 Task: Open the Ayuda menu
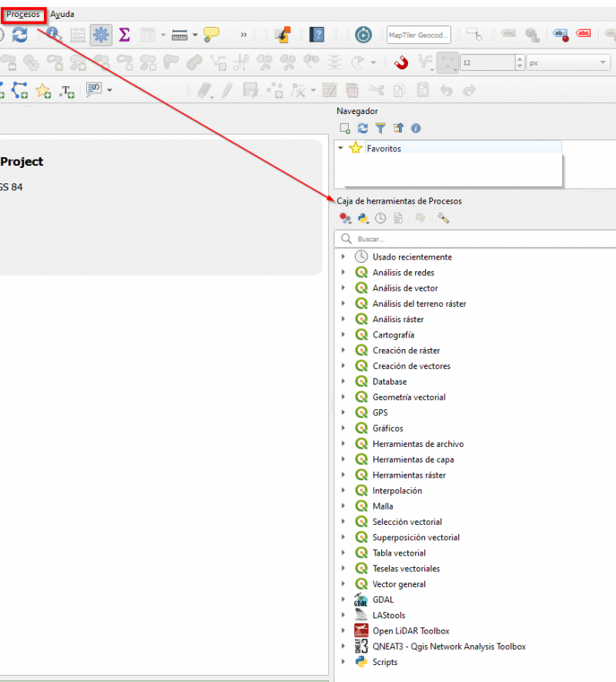(x=61, y=14)
